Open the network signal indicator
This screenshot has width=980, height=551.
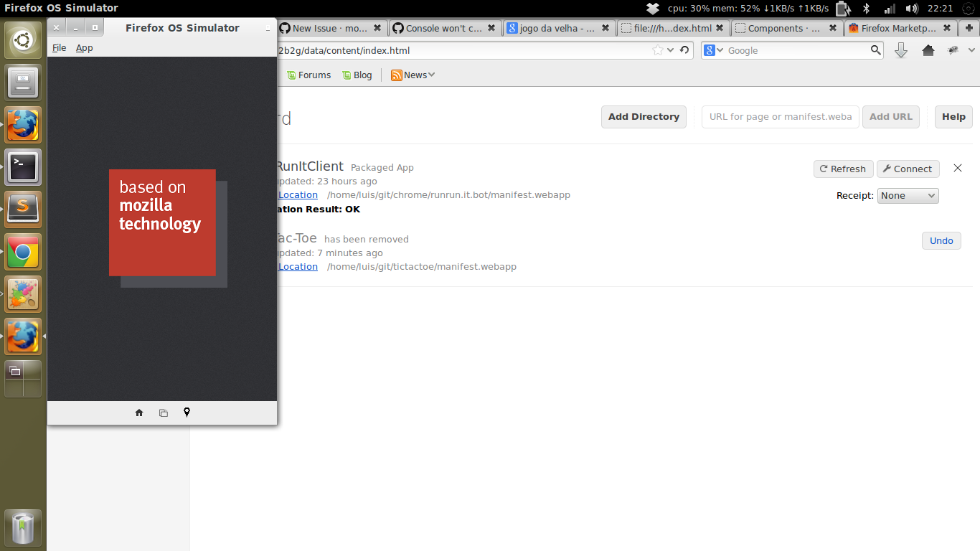[890, 9]
